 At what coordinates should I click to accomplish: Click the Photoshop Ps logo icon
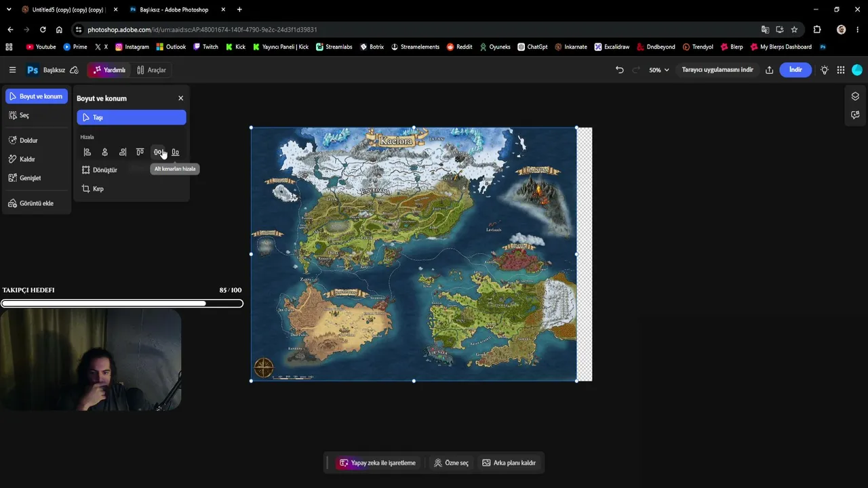click(x=32, y=70)
